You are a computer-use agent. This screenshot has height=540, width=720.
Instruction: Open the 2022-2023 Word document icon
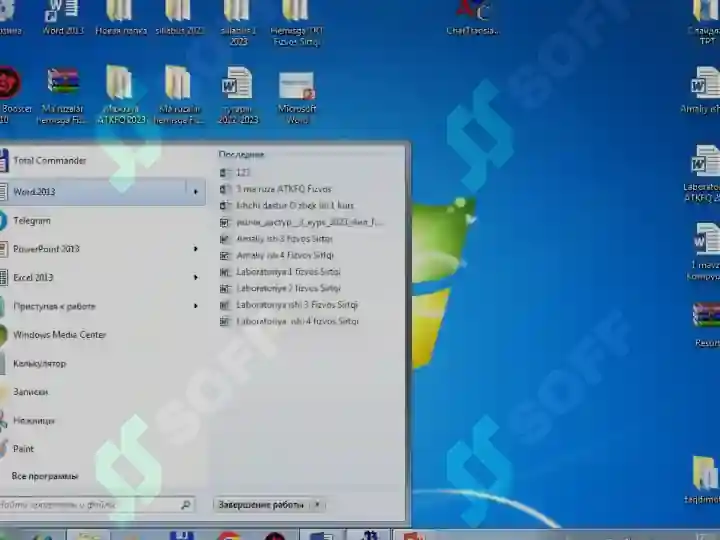click(x=238, y=95)
